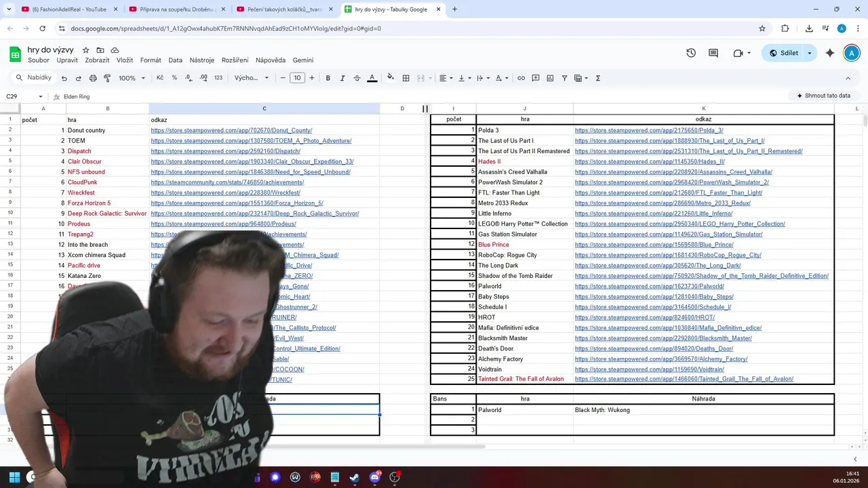Open the Soubor menu
The image size is (868, 488).
(39, 60)
